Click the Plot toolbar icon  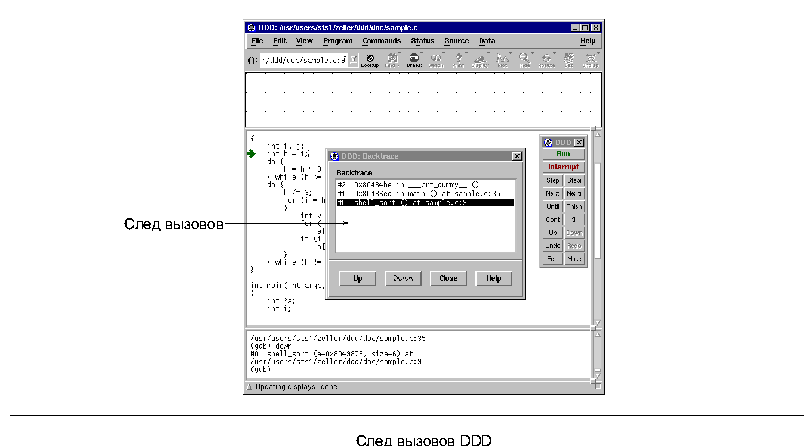(503, 60)
